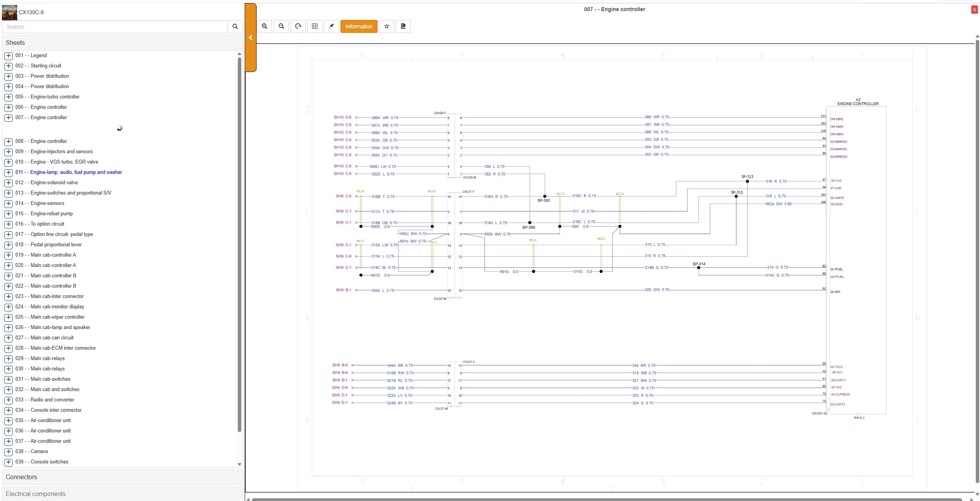Click the zoom out magnifier icon
980x501 pixels.
tap(281, 26)
